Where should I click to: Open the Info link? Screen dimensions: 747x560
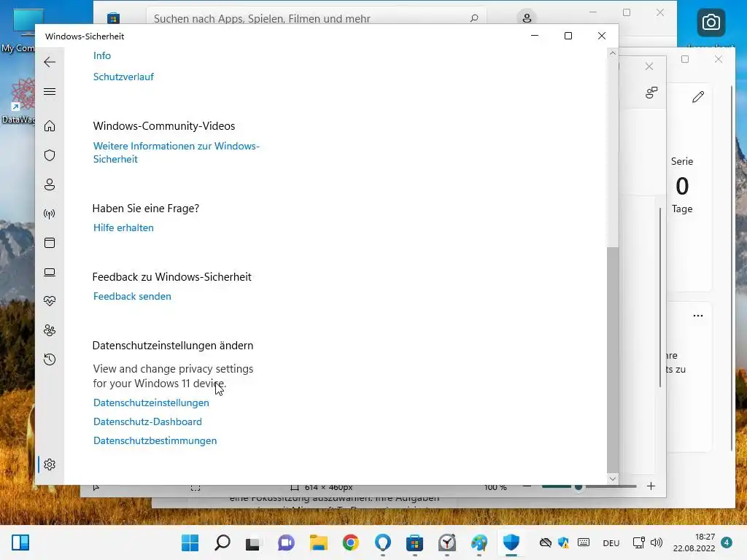click(102, 55)
